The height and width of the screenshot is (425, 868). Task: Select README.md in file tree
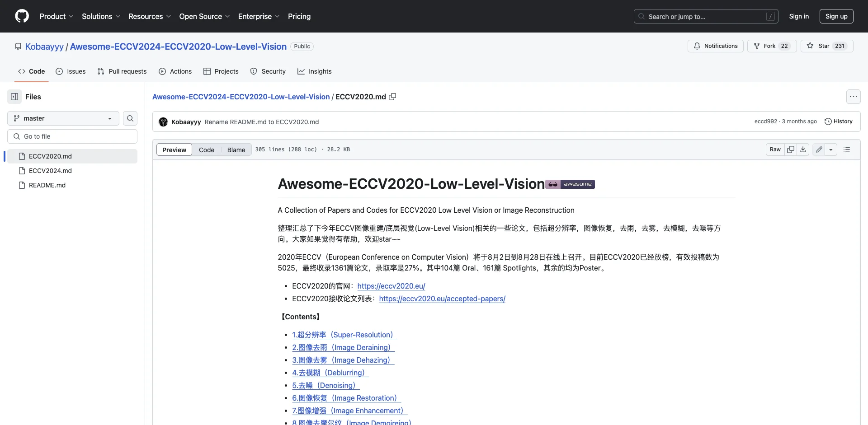coord(72,185)
